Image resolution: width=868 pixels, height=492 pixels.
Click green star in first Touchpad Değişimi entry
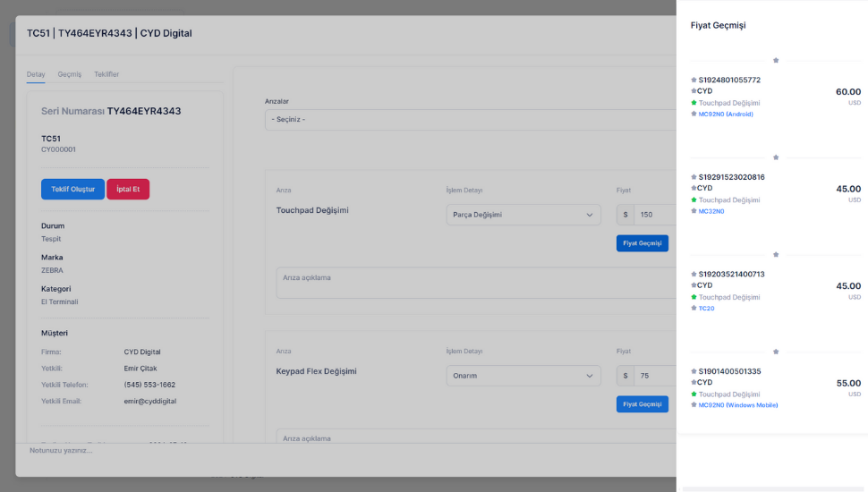pyautogui.click(x=694, y=103)
